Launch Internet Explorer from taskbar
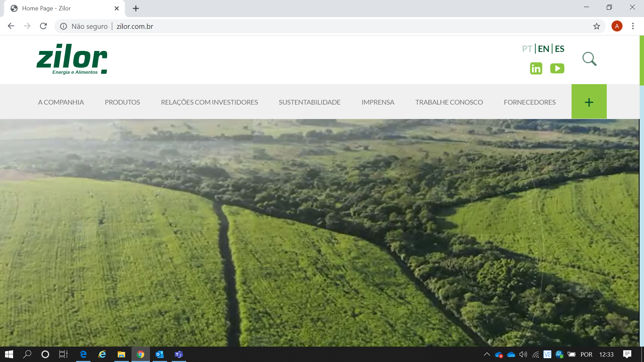The image size is (644, 362). click(102, 354)
